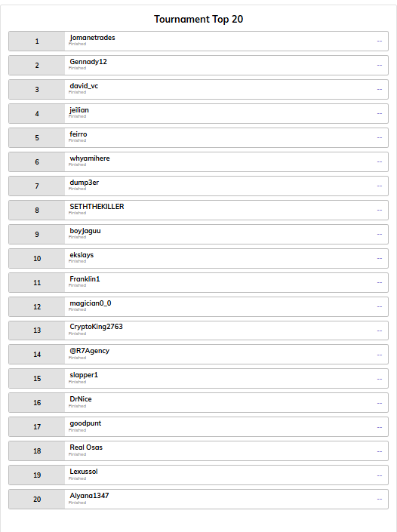The height and width of the screenshot is (532, 397).
Task: Click Lexussol username
Action: (84, 472)
